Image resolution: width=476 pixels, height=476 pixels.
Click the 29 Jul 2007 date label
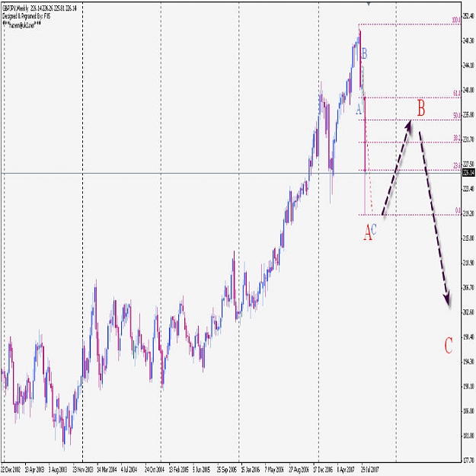[x=369, y=470]
